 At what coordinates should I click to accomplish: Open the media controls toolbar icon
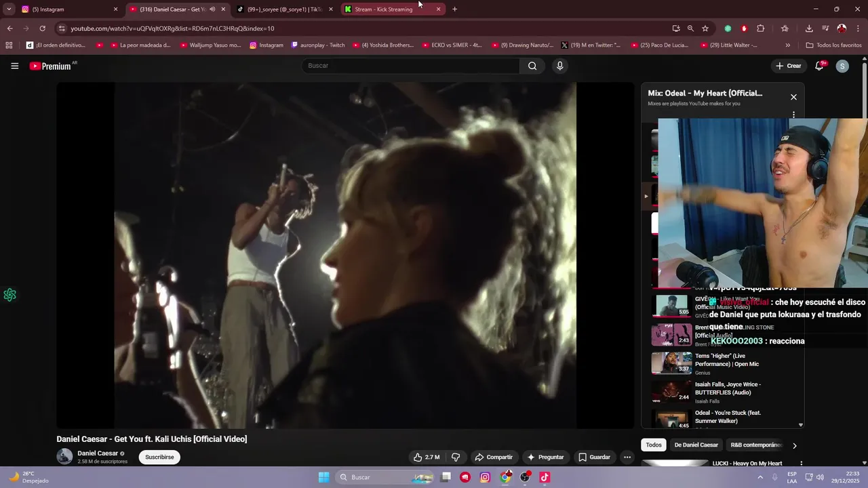825,28
